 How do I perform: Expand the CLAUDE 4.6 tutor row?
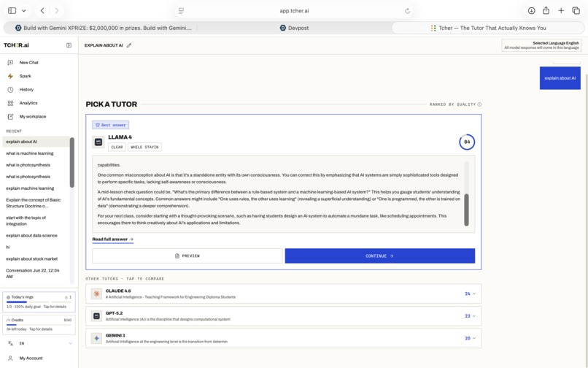tap(284, 294)
